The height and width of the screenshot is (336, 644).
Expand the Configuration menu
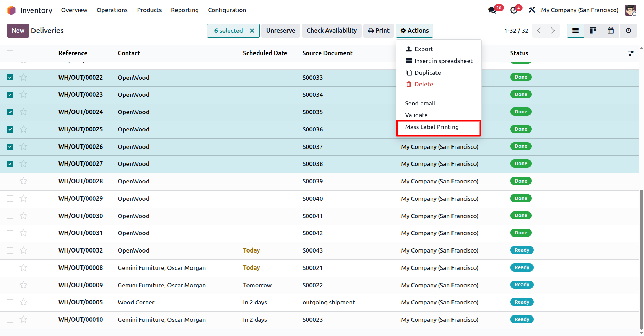point(227,10)
